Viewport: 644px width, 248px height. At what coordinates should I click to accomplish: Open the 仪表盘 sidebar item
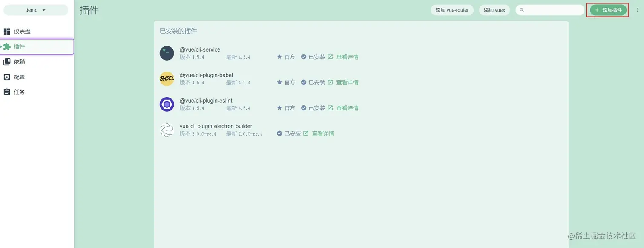tap(37, 31)
